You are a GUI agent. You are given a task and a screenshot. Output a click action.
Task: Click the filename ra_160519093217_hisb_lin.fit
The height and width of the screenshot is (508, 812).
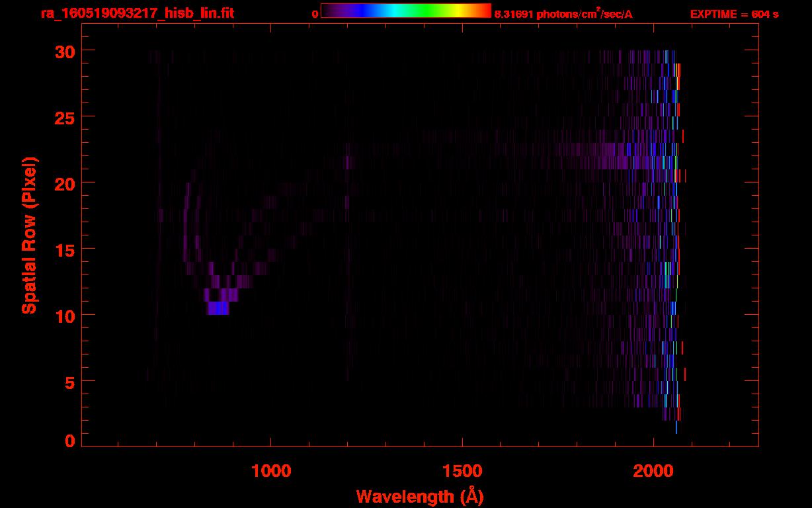click(x=136, y=13)
